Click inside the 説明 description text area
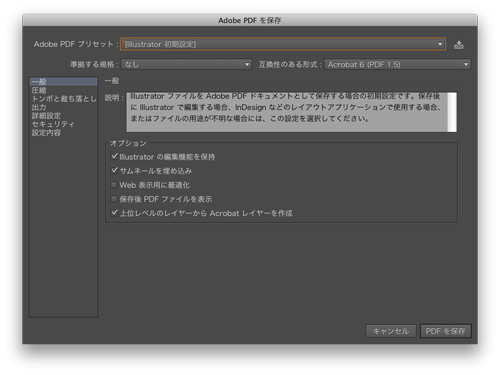 point(287,112)
